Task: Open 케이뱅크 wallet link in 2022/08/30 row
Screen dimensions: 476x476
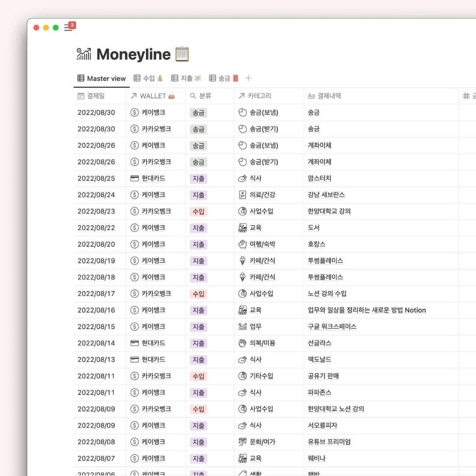Action: [153, 112]
